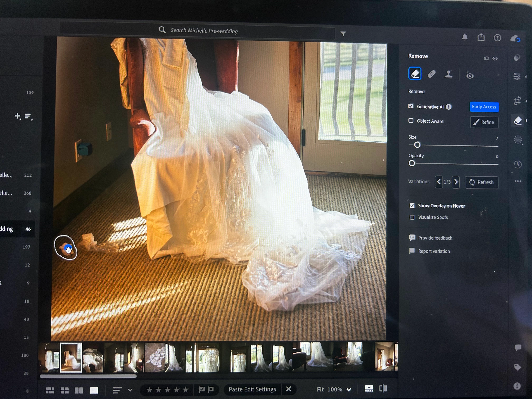
Task: Click the Refresh variations button
Action: (481, 182)
